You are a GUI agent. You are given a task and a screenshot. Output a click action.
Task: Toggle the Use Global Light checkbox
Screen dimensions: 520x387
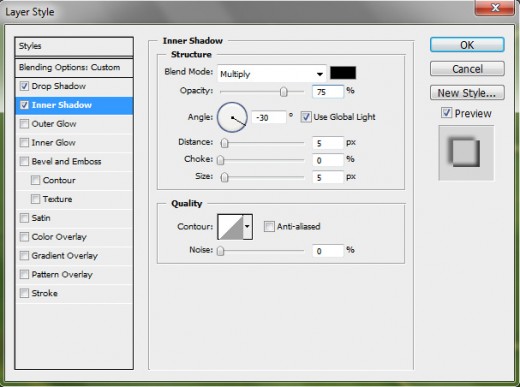click(x=306, y=117)
